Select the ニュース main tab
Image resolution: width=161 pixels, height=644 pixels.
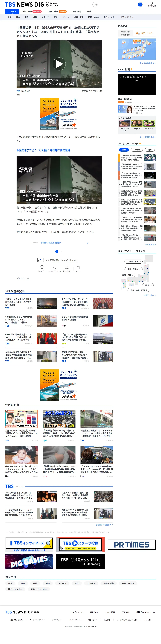[12, 12]
